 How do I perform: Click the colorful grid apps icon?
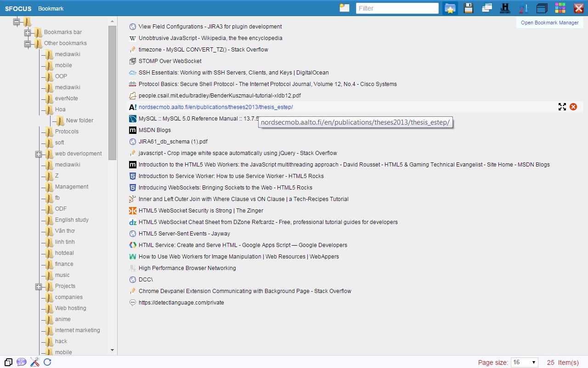click(560, 8)
